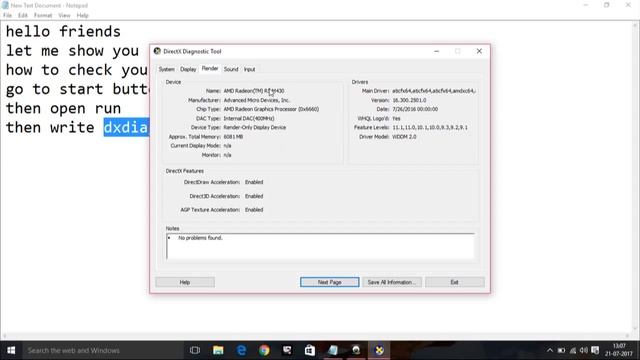This screenshot has height=360, width=640.
Task: Click the Render-Only Display Device value
Action: pos(255,127)
